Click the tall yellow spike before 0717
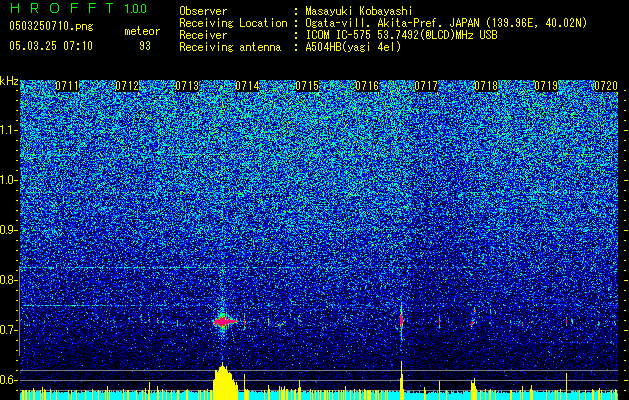This screenshot has width=629, height=400. [401, 380]
